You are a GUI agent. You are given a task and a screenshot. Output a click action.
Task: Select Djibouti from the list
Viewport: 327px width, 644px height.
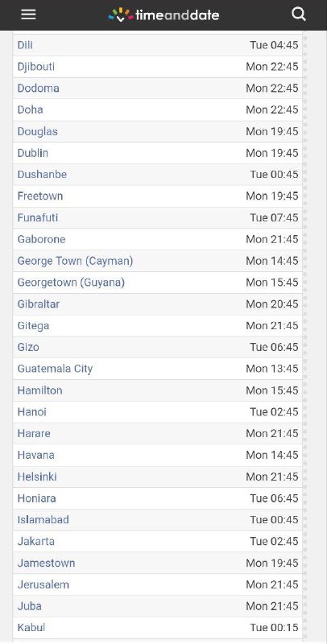[35, 67]
